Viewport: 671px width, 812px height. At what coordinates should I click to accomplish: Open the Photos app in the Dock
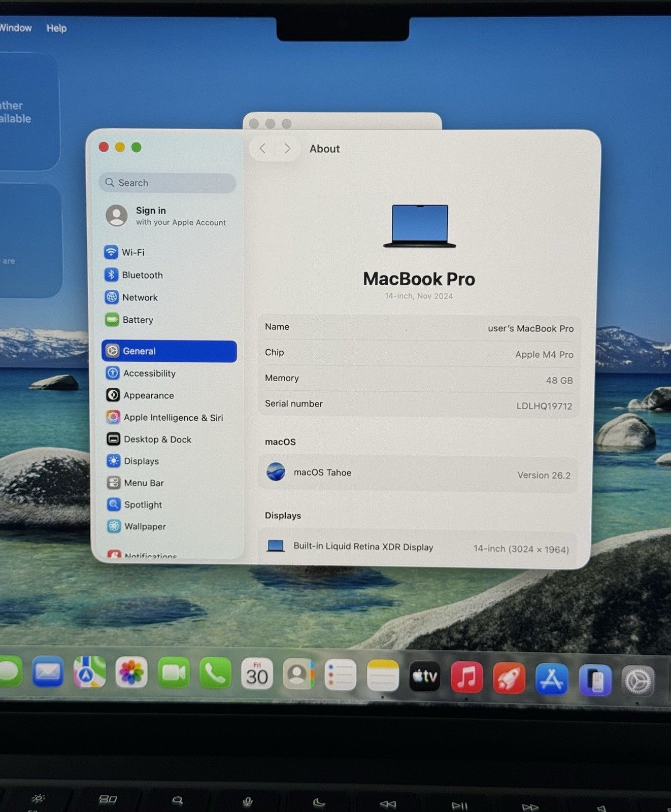click(131, 673)
